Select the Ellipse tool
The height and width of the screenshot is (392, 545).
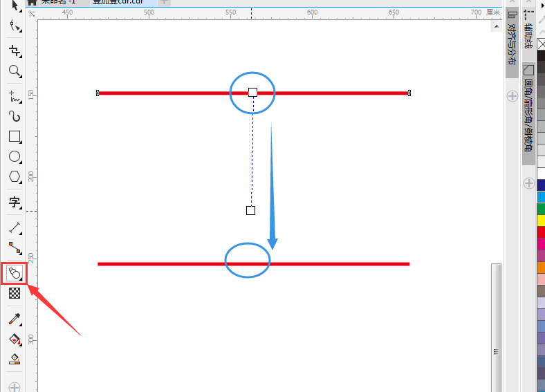click(x=15, y=156)
